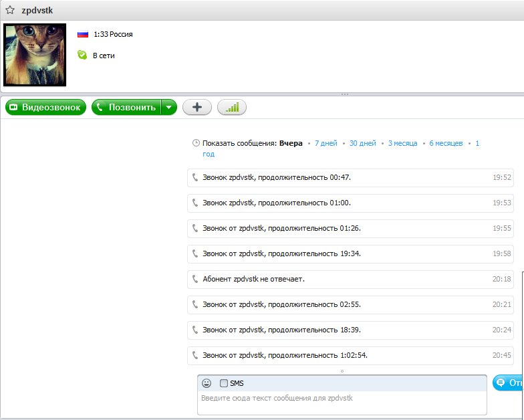This screenshot has width=524, height=420.
Task: Select 'Абонент zpdvstk не отвечает.' text
Action: [x=254, y=279]
